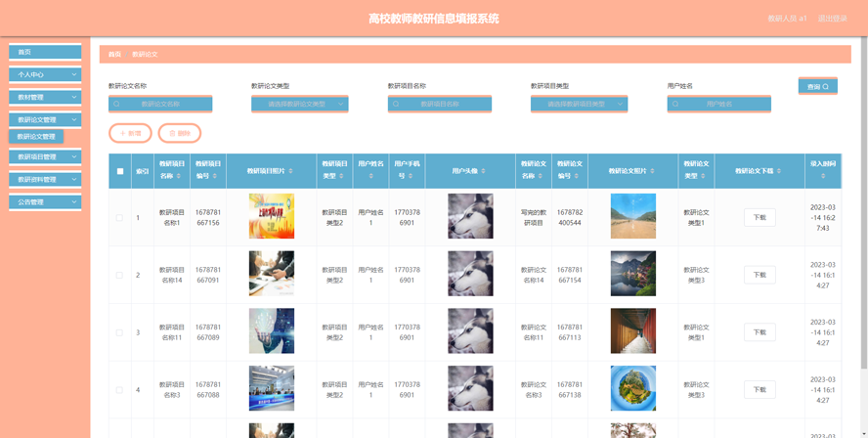Check the row 1 checkbox

point(119,218)
